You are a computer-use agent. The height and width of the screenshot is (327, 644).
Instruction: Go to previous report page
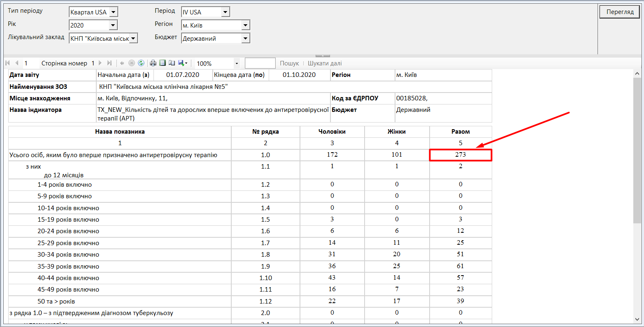coord(17,63)
